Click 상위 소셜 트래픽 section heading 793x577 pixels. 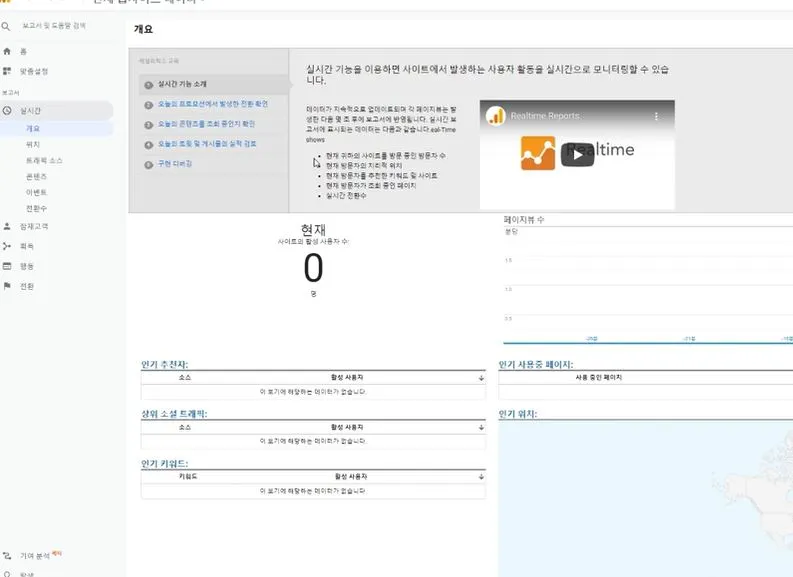(174, 414)
